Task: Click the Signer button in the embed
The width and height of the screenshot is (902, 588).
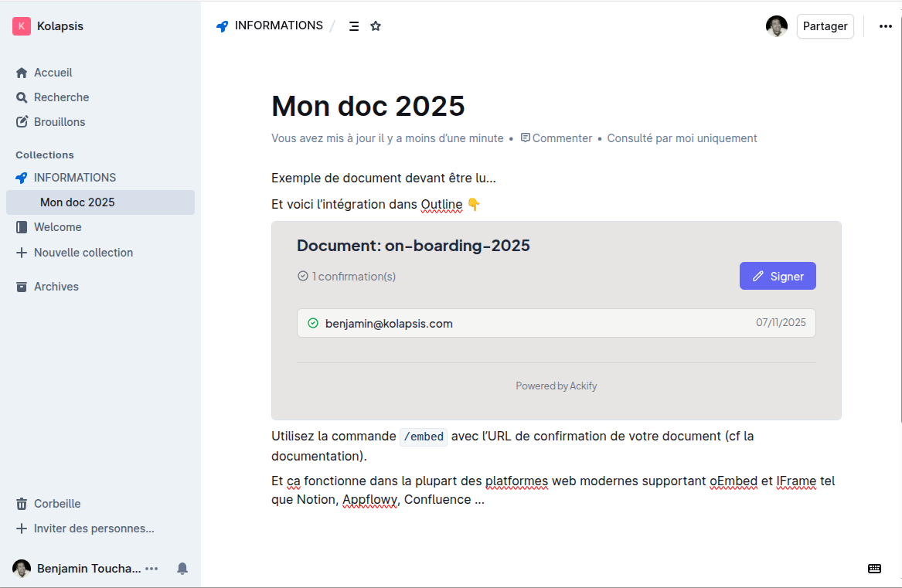Action: click(x=777, y=276)
